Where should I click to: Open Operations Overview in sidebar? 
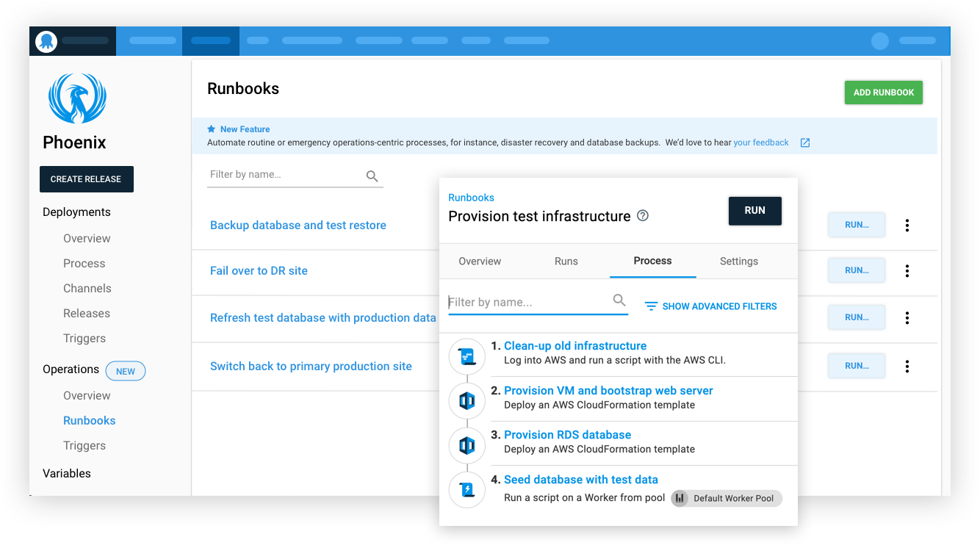coord(87,396)
